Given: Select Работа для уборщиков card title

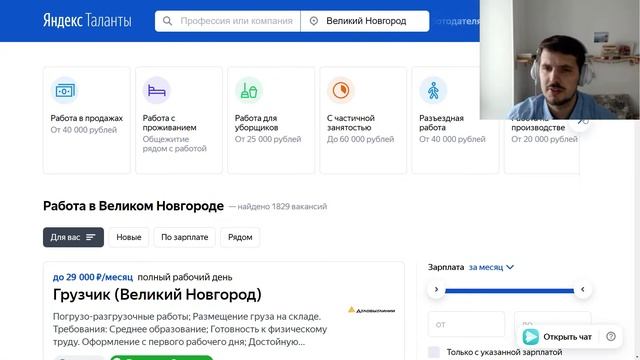Looking at the screenshot, I should [x=256, y=122].
